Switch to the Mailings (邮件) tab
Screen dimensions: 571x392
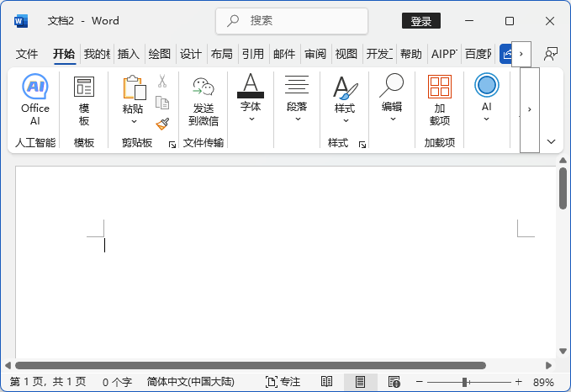(x=284, y=54)
